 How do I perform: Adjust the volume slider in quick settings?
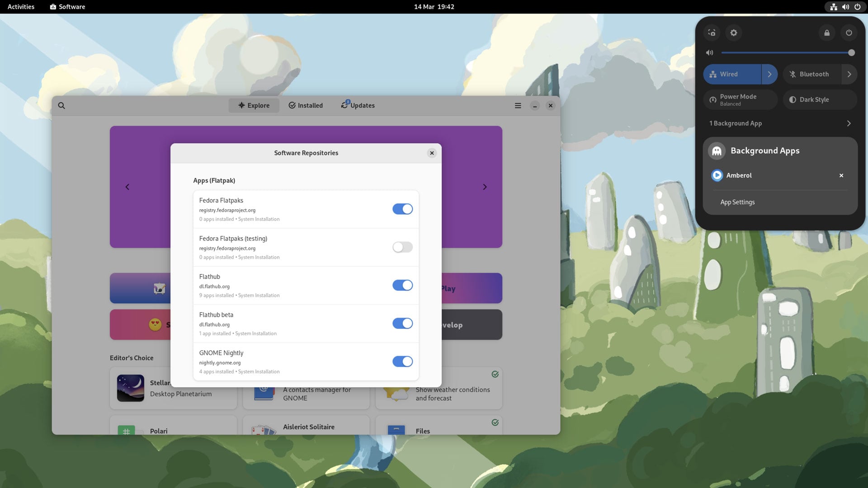tap(787, 52)
